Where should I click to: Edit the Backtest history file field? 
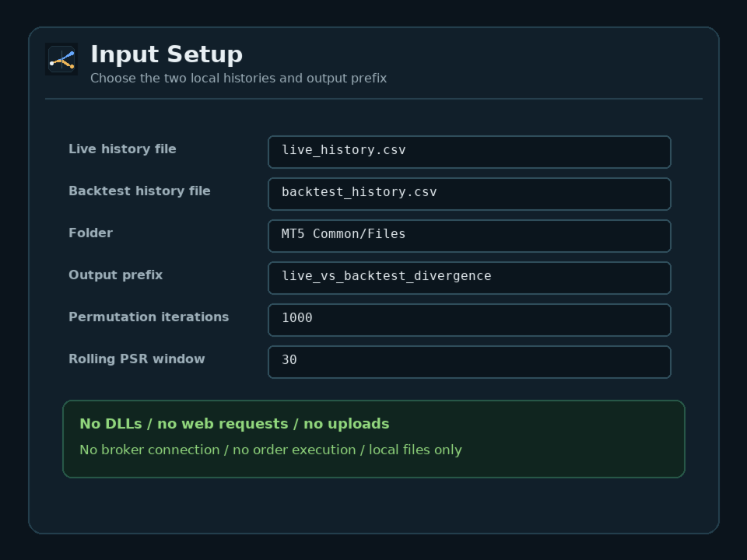(x=469, y=194)
